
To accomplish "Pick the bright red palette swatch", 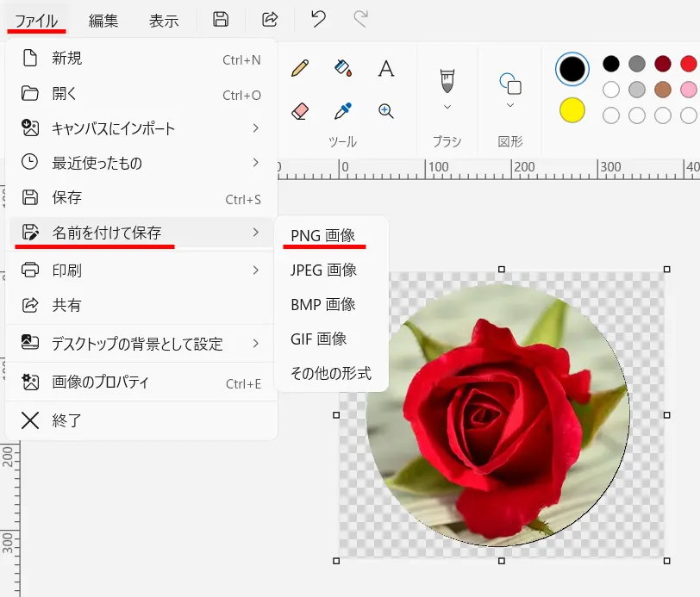I will tap(689, 64).
